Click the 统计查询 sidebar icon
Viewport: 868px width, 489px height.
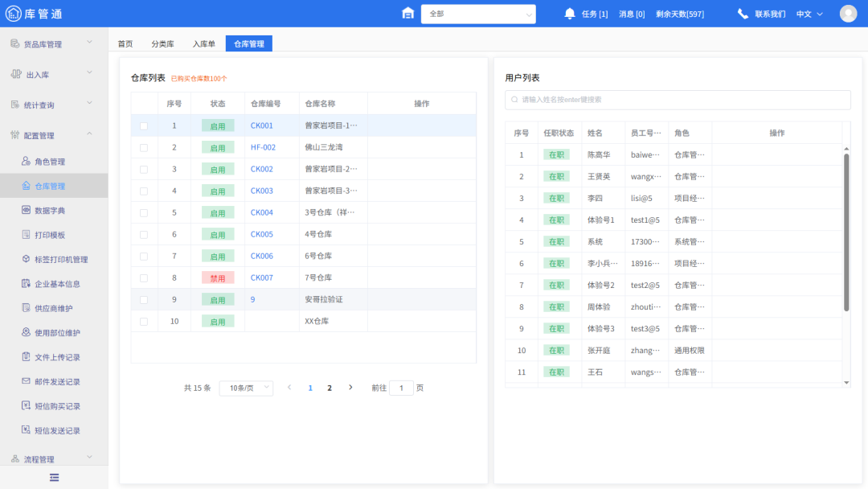point(15,105)
